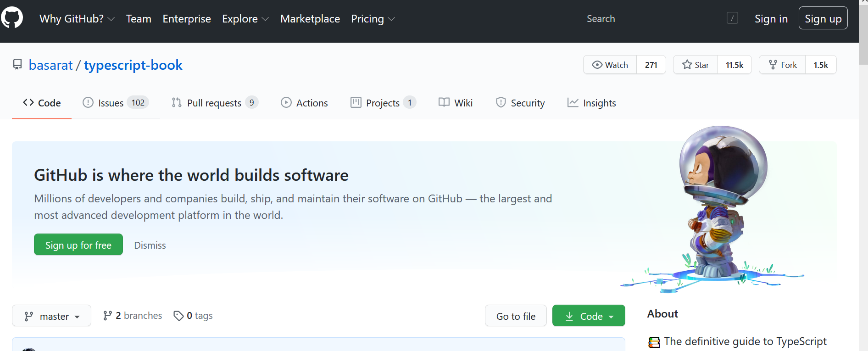Viewport: 868px width, 351px height.
Task: Expand the Why GitHub? menu
Action: coord(77,19)
